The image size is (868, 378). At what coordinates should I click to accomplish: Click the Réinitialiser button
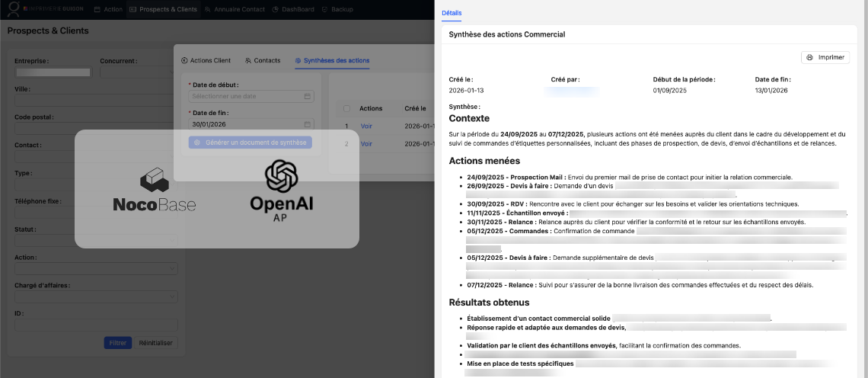(x=155, y=342)
